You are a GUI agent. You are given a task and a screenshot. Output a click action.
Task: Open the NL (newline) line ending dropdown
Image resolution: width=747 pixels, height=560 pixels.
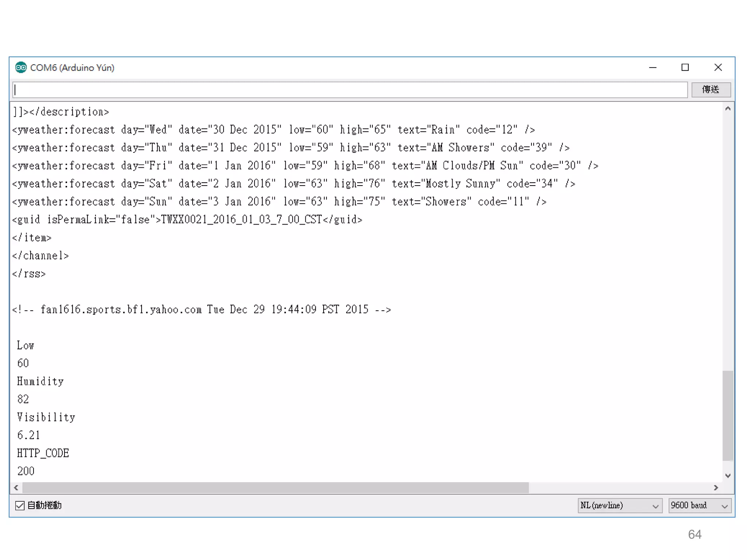coord(620,506)
